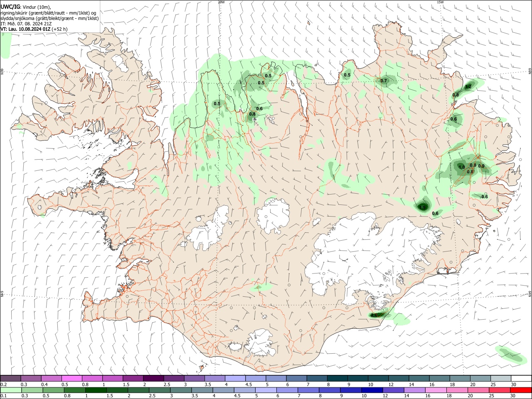Click the '0.1' legend label in the bottom row

[x=3, y=396]
